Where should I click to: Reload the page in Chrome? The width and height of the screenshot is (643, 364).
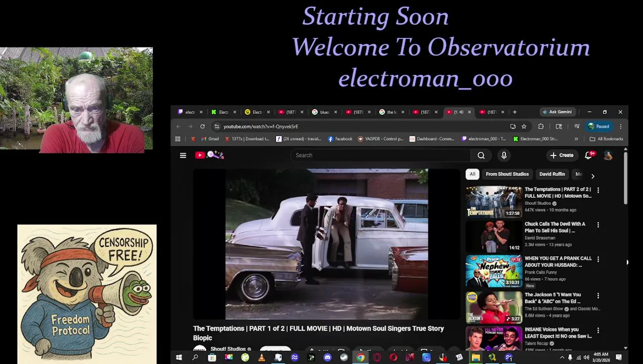(202, 126)
